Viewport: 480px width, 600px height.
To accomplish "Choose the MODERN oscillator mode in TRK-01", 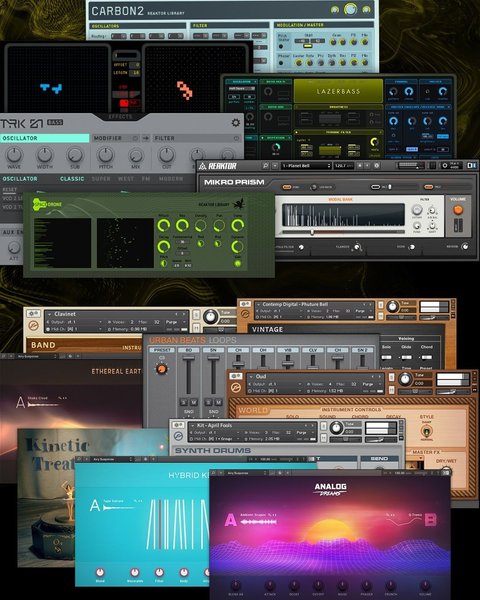I will [x=171, y=179].
